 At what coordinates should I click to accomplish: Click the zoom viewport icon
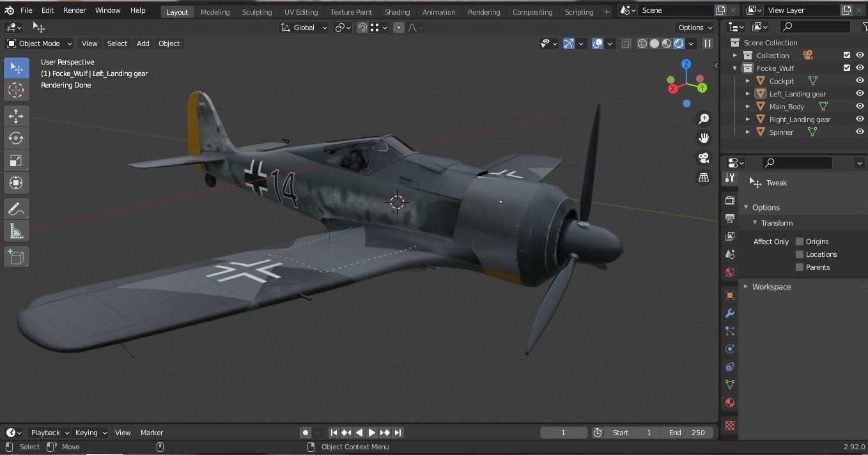(704, 119)
